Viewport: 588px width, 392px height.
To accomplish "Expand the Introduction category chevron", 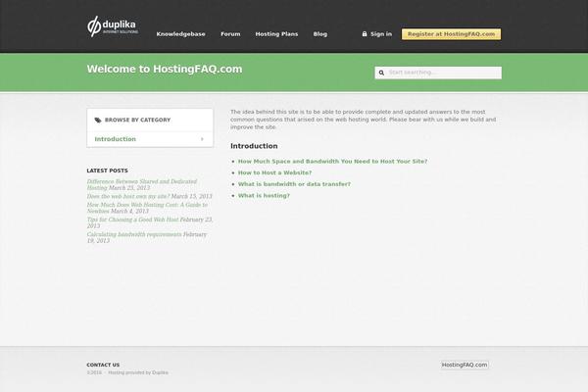I will tap(202, 139).
